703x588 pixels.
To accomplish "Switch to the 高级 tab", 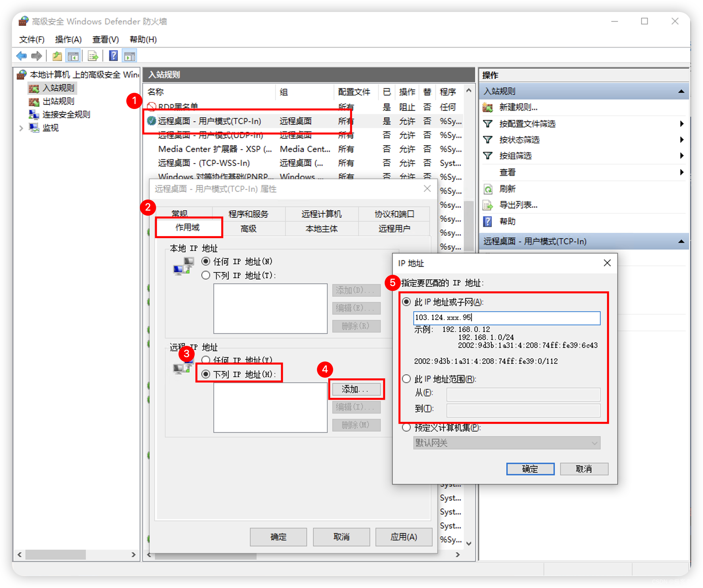I will pos(249,229).
